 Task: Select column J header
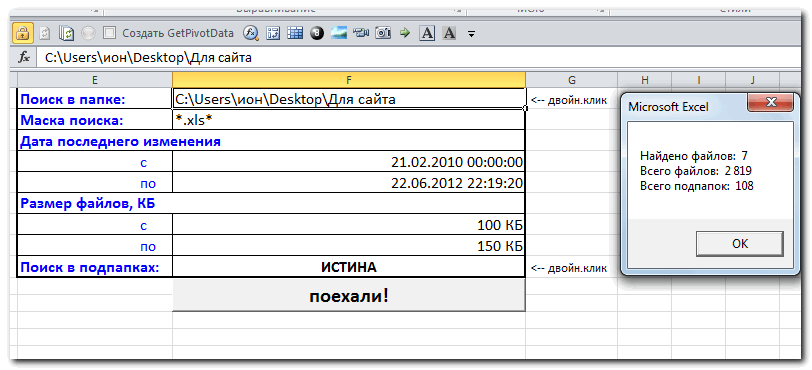point(752,79)
